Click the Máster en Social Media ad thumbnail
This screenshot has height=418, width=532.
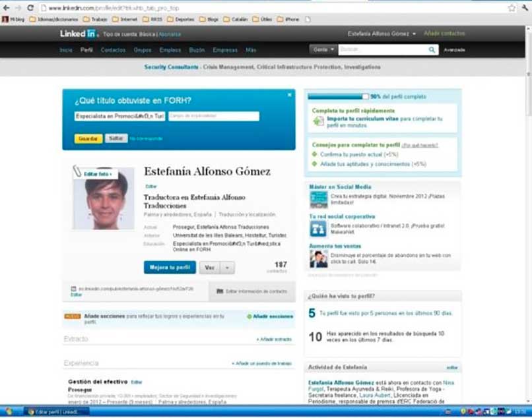click(318, 198)
